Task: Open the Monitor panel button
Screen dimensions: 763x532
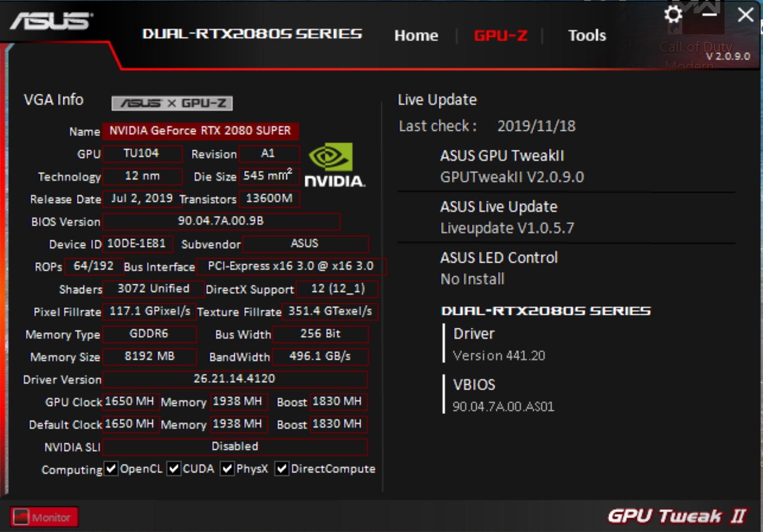Action: [x=44, y=517]
